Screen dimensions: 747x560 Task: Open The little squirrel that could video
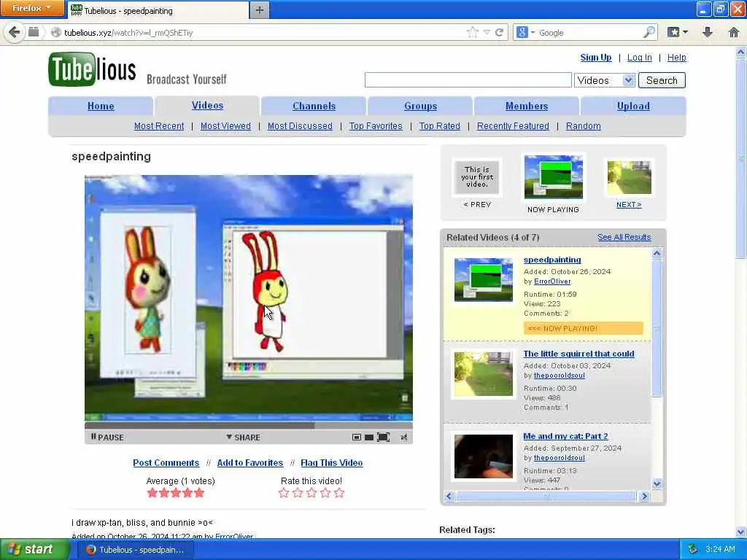point(578,354)
